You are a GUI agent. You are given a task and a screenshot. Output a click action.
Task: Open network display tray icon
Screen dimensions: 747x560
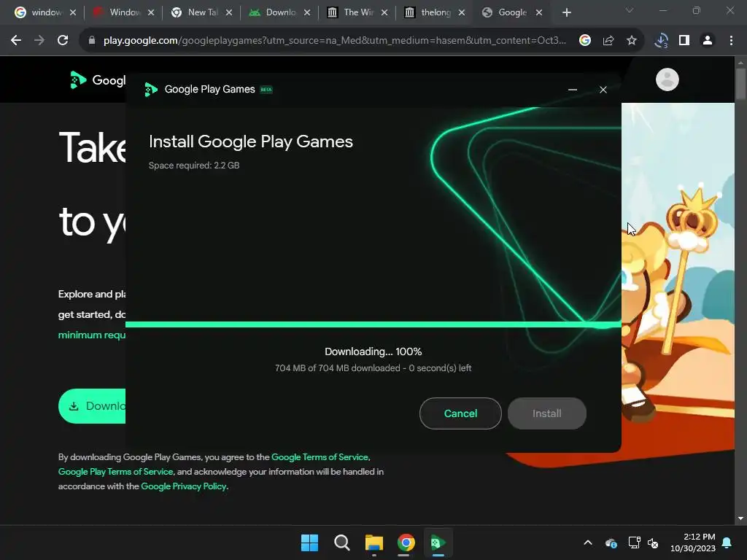pos(634,542)
